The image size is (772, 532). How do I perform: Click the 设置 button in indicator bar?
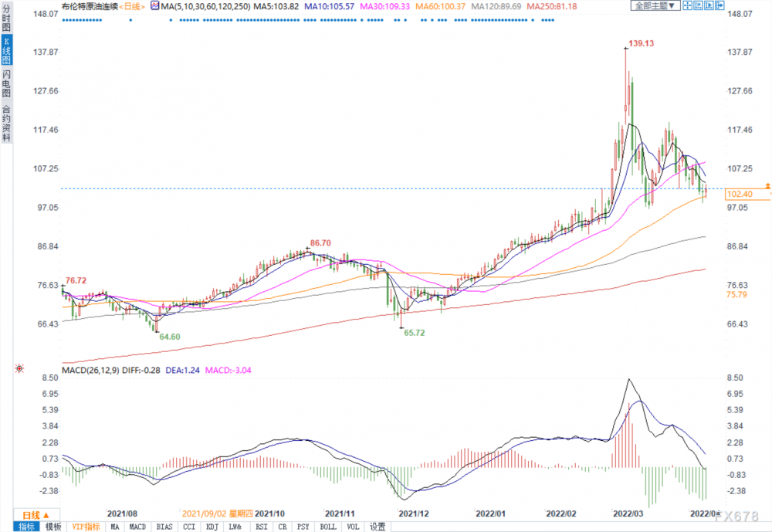[x=377, y=527]
